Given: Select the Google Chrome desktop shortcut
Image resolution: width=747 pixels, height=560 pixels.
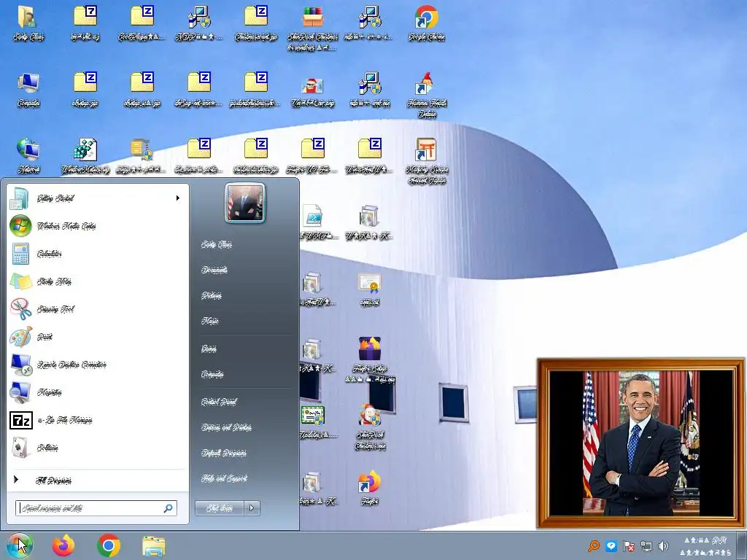Looking at the screenshot, I should pyautogui.click(x=426, y=23).
